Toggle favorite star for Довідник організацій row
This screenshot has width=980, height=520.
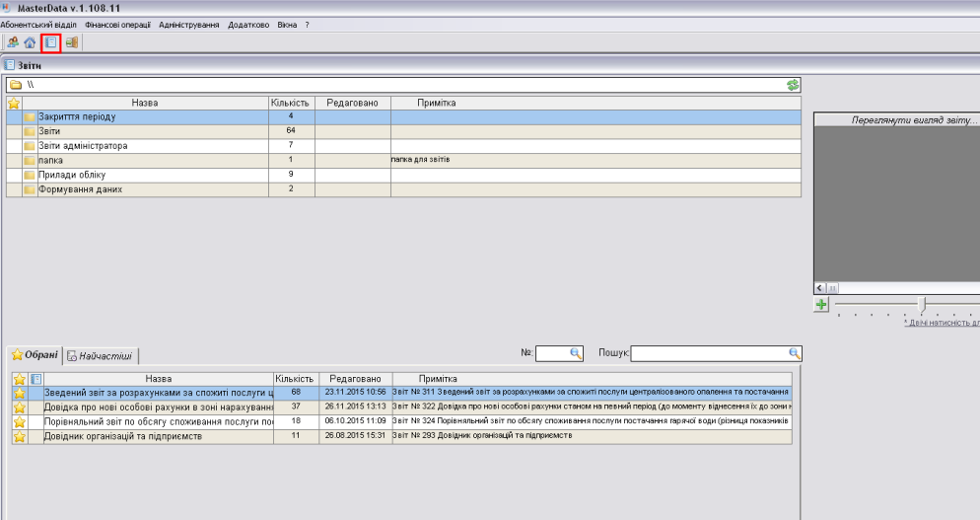(19, 436)
